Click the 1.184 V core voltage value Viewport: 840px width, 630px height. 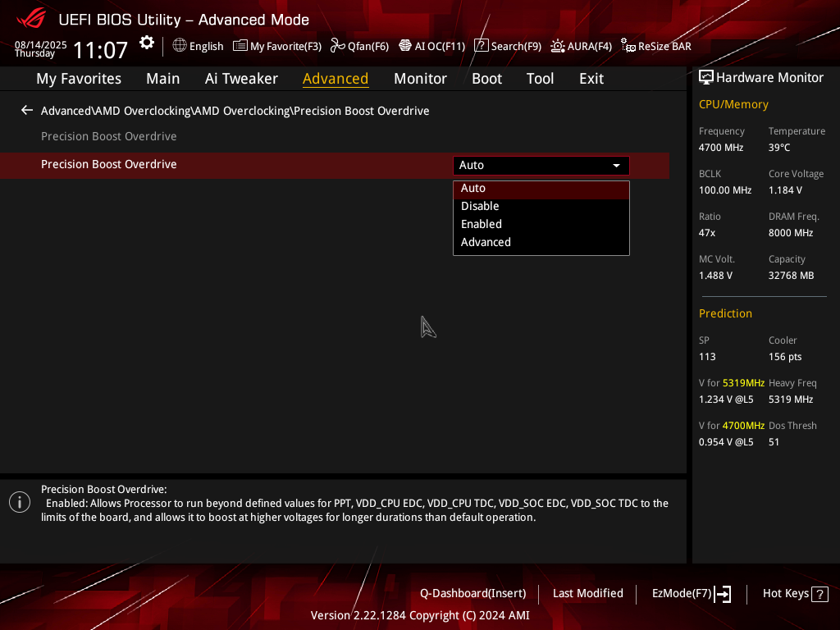785,190
